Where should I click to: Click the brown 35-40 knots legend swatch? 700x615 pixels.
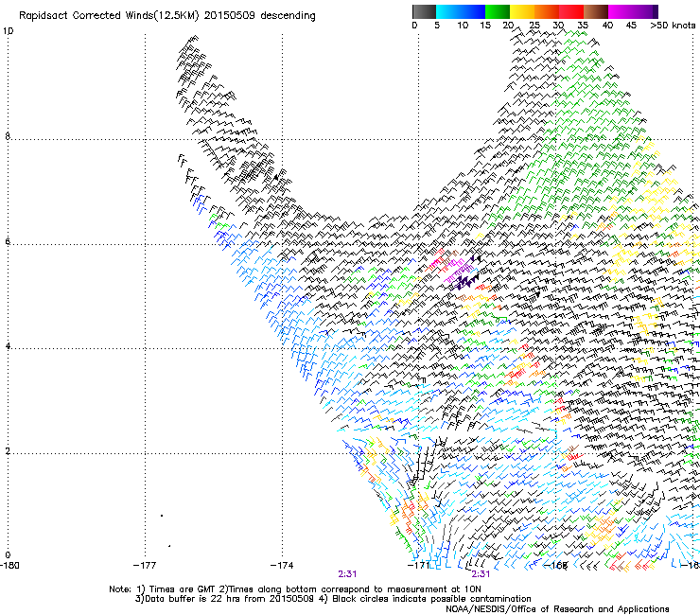coord(596,11)
